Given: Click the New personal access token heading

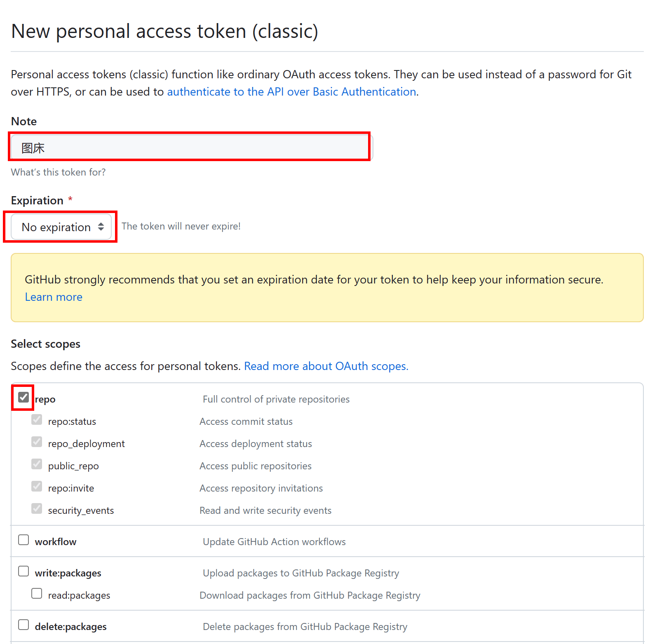Looking at the screenshot, I should coord(164,31).
